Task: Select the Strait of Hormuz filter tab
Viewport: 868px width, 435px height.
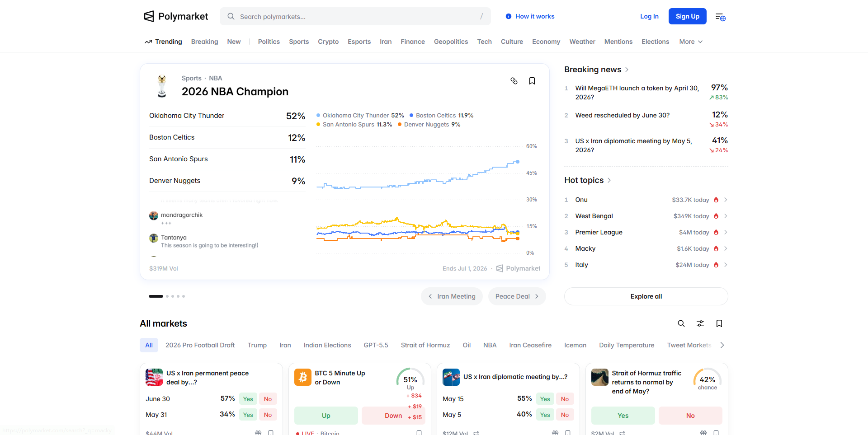Action: pos(425,345)
